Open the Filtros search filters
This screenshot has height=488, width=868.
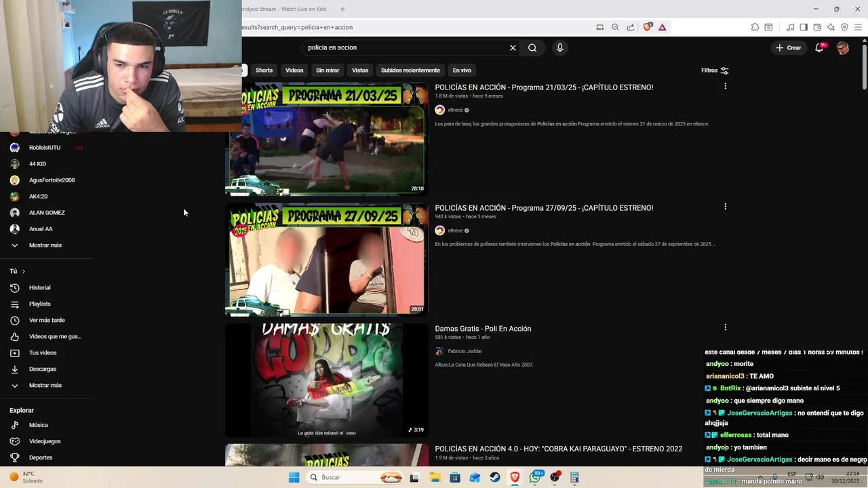pos(715,70)
